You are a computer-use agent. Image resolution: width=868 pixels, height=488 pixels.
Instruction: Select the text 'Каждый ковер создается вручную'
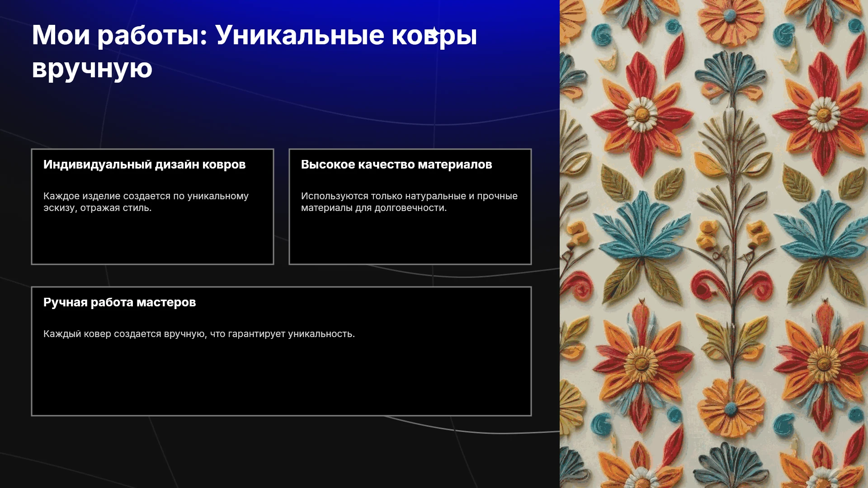click(x=124, y=334)
